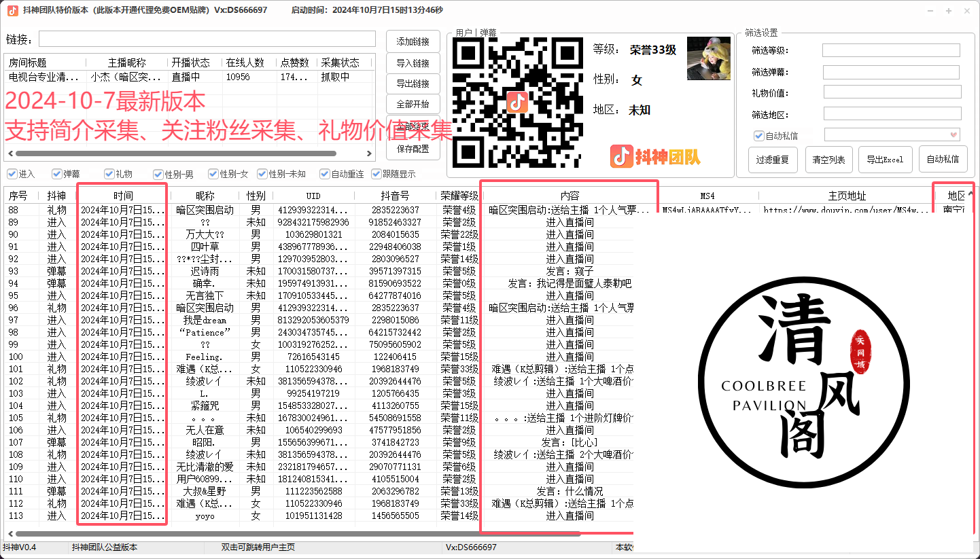Click the 抖神团队 brand logo
This screenshot has height=559, width=980.
pyautogui.click(x=654, y=157)
